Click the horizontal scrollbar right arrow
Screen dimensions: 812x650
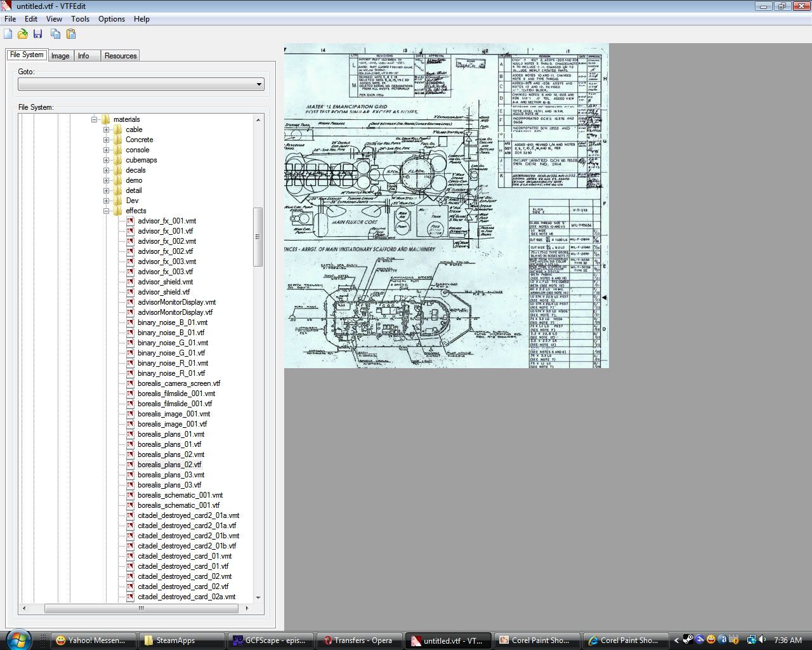[247, 608]
